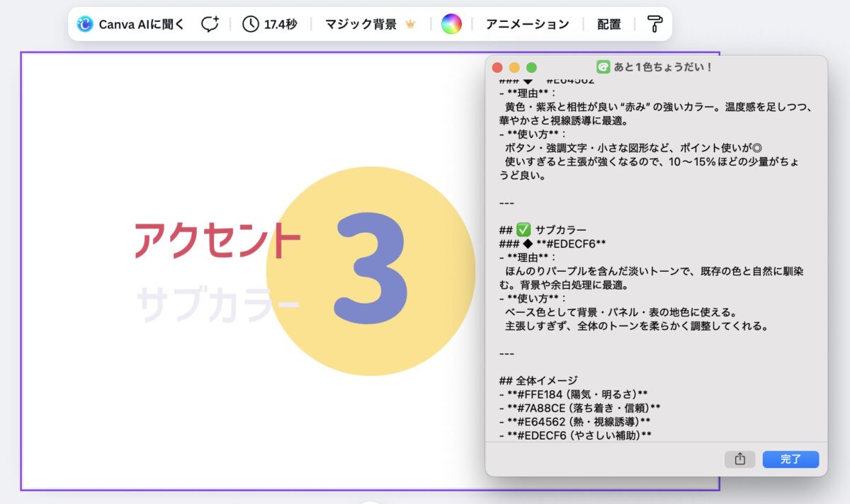This screenshot has width=850, height=504.
Task: Click the 17.4秒 duration text
Action: click(280, 24)
